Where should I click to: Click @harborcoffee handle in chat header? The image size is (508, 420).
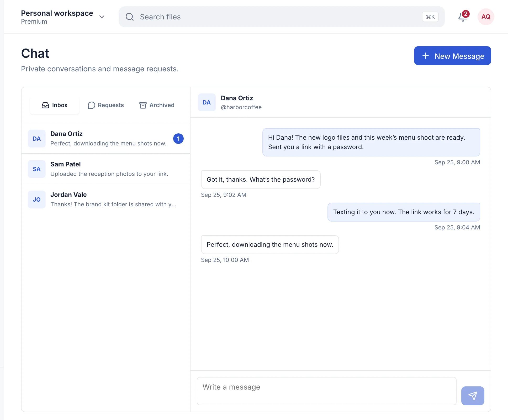pos(241,107)
